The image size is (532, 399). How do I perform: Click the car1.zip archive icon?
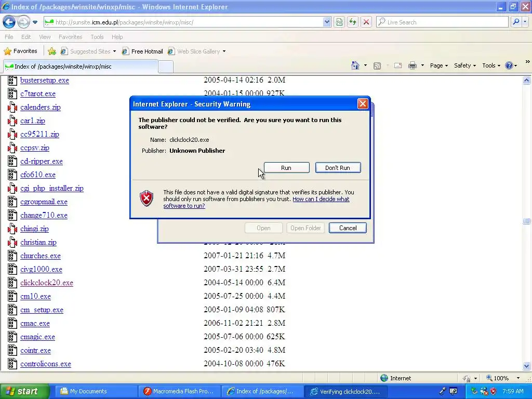click(x=12, y=121)
